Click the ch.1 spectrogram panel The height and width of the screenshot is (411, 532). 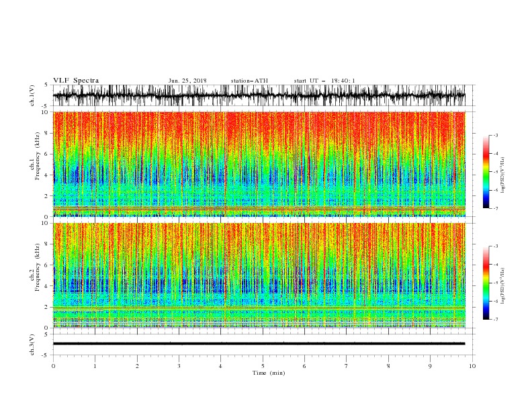pyautogui.click(x=259, y=164)
